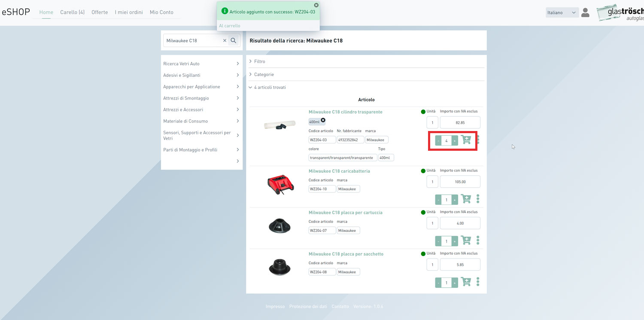Close the success notification popup
The image size is (644, 320).
[316, 5]
